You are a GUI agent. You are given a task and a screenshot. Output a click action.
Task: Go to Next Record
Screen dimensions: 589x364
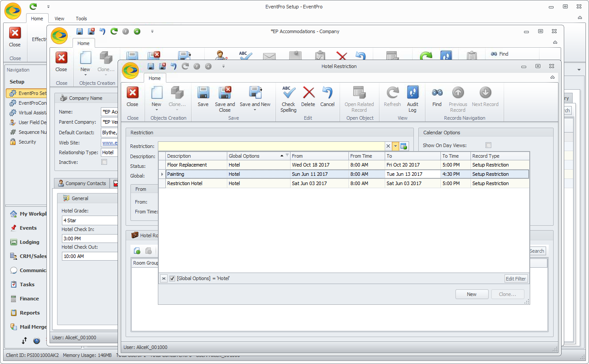(x=485, y=97)
